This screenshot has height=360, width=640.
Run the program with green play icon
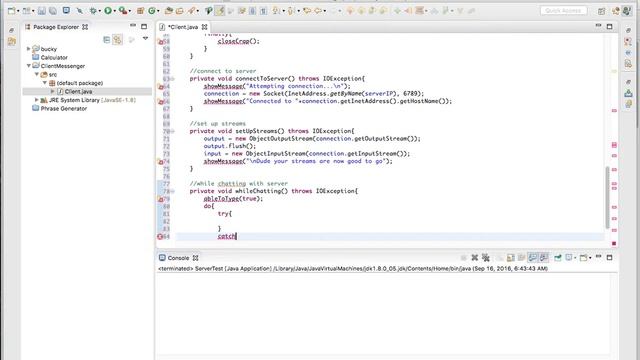point(108,11)
